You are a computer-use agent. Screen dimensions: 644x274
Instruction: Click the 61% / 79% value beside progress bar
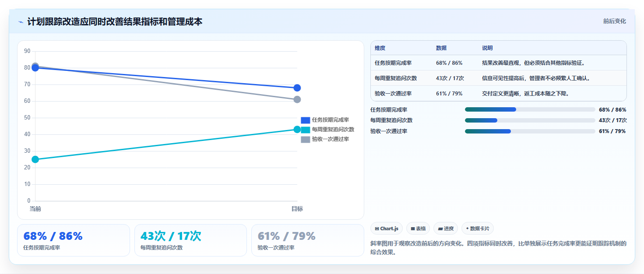pos(612,131)
